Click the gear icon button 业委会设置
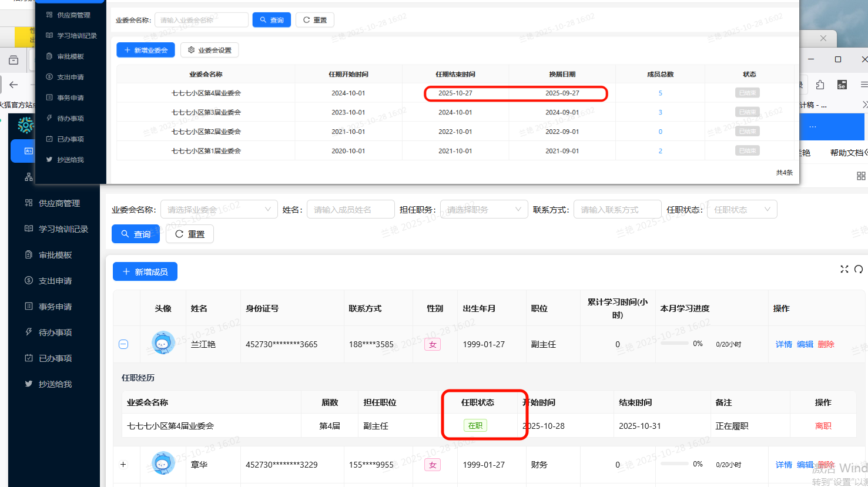The height and width of the screenshot is (487, 868). pos(209,50)
